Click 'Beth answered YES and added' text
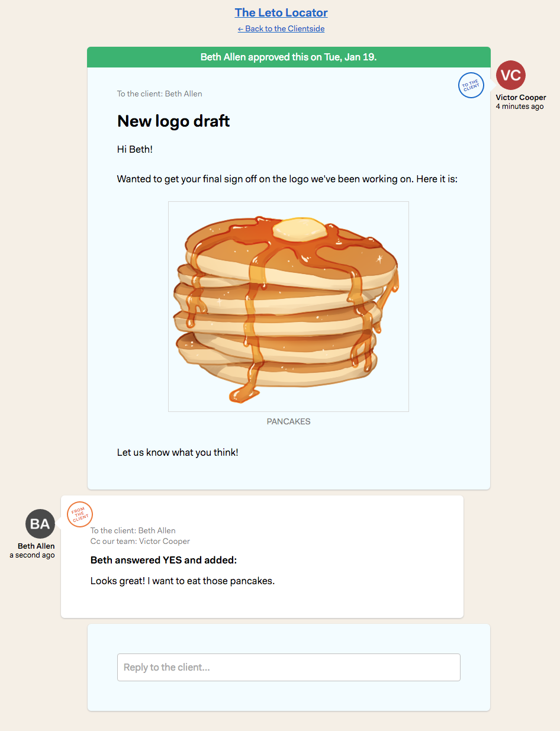 point(163,560)
